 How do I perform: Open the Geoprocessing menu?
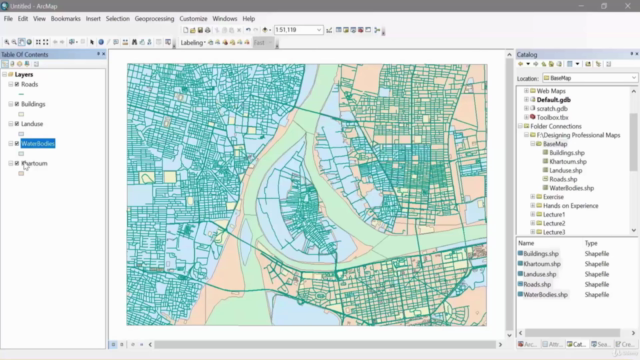tap(154, 18)
